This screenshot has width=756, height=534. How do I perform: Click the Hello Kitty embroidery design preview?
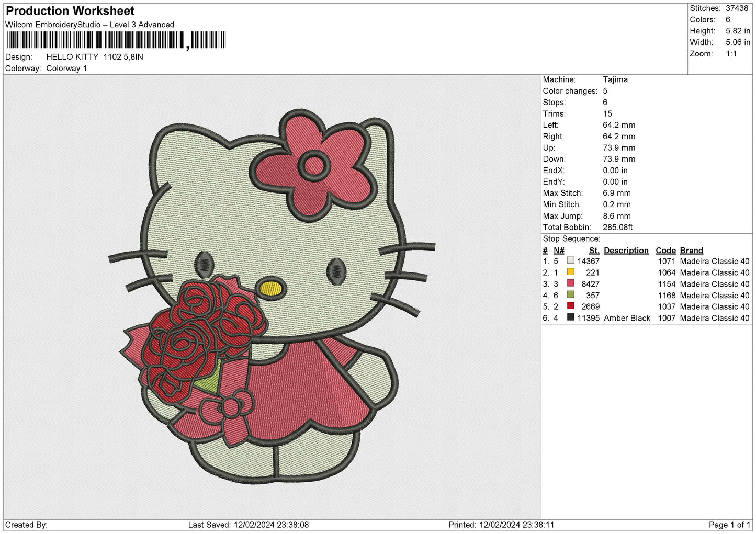tap(272, 296)
